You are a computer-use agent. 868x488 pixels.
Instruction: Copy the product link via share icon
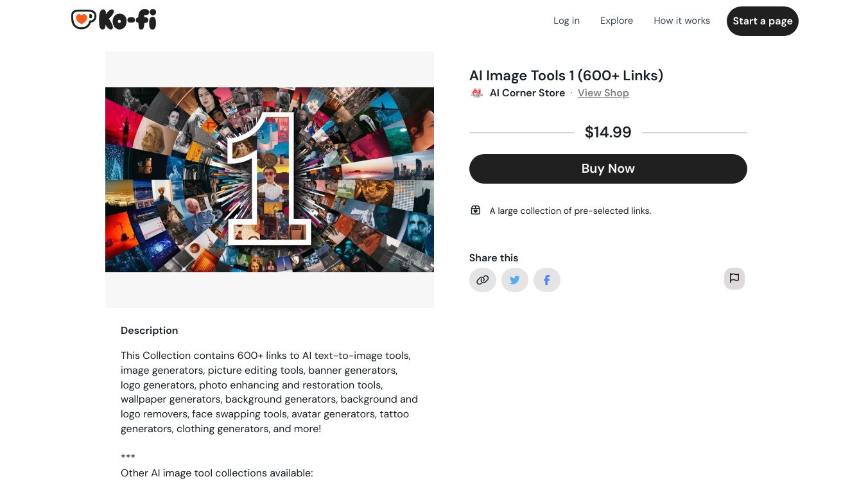[x=482, y=280]
